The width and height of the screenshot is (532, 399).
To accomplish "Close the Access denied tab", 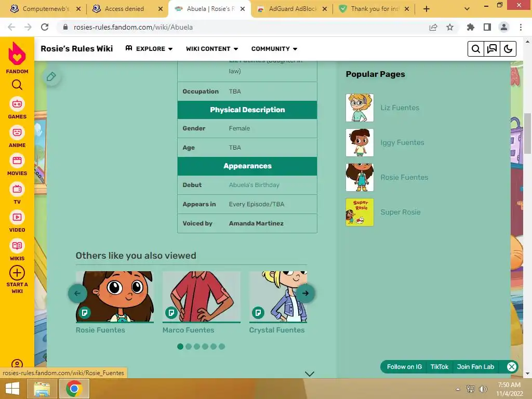I will point(161,9).
